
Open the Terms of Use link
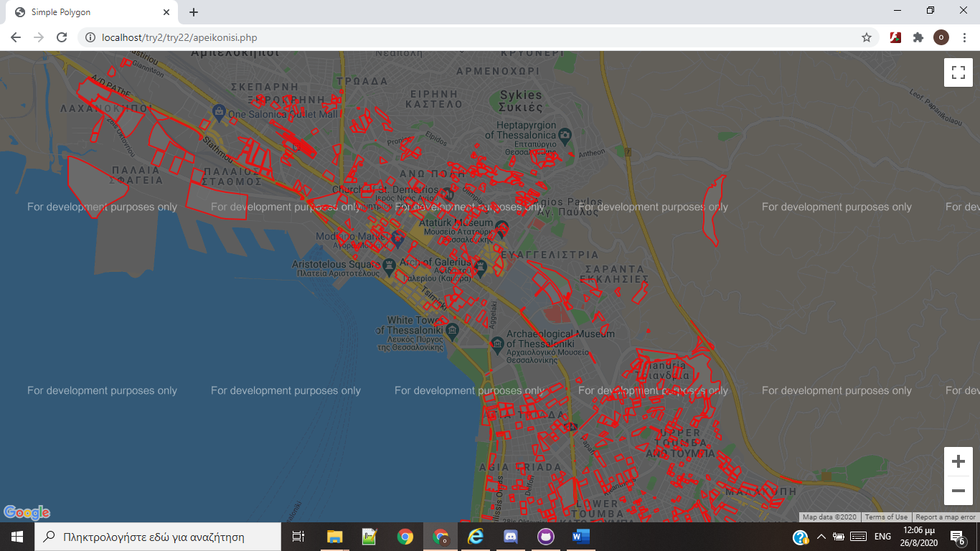886,517
